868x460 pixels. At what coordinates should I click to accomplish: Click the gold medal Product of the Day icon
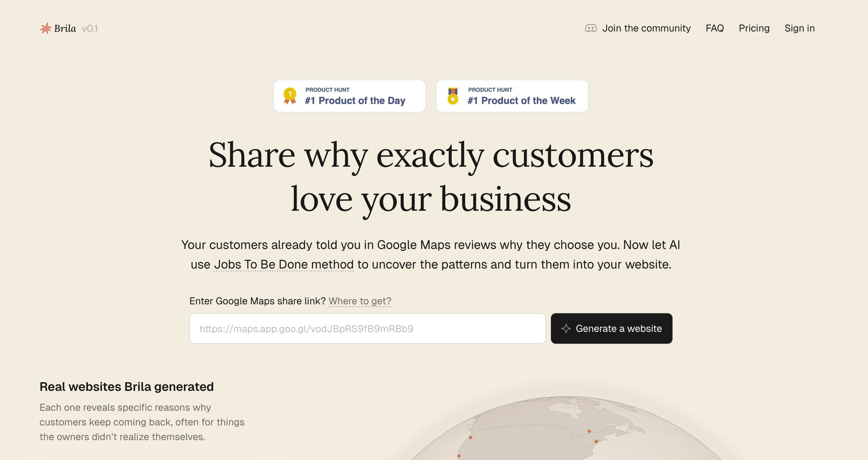[290, 96]
